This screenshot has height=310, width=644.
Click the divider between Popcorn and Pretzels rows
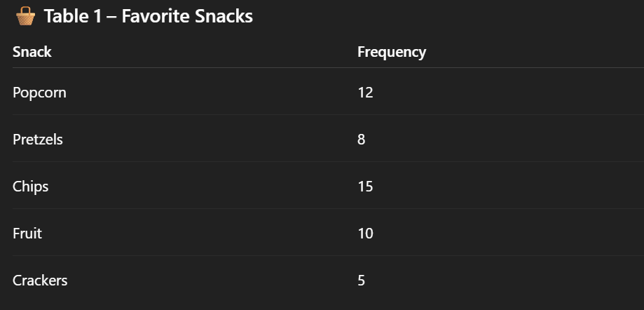point(322,115)
